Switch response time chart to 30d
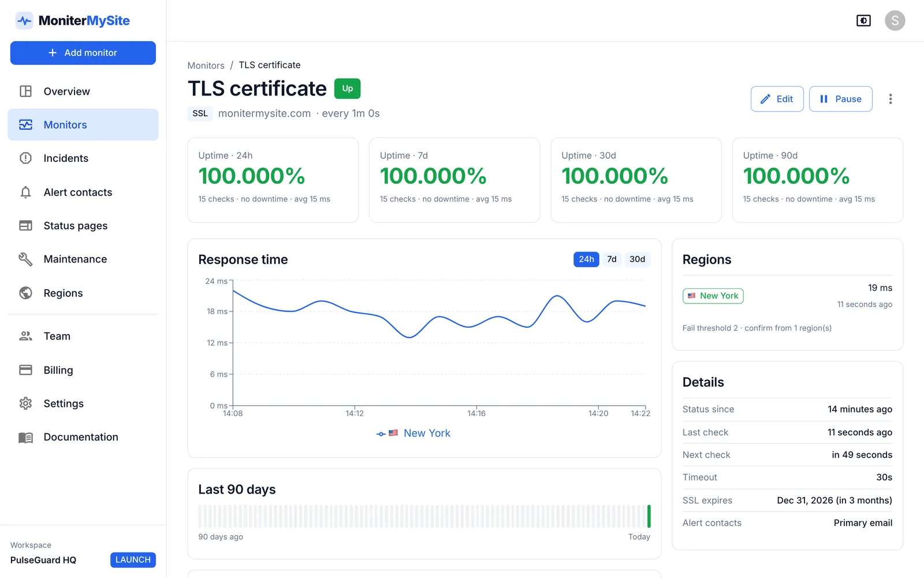Image resolution: width=924 pixels, height=578 pixels. [x=637, y=259]
